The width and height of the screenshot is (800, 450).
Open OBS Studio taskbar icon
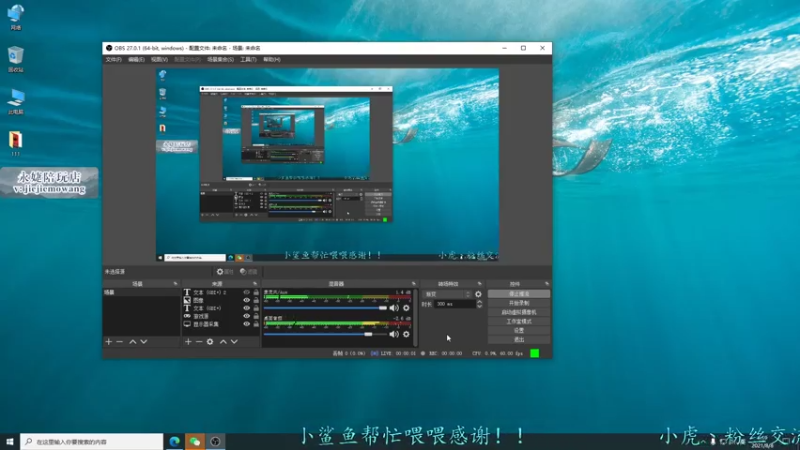pyautogui.click(x=215, y=441)
